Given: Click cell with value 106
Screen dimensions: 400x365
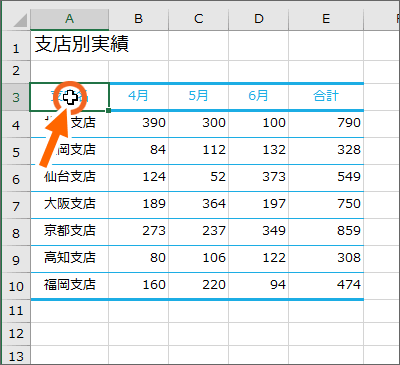Looking at the screenshot, I should pos(199,259).
